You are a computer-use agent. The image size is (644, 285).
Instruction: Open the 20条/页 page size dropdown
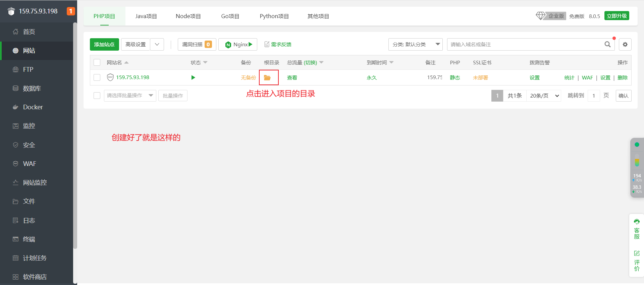(x=544, y=96)
